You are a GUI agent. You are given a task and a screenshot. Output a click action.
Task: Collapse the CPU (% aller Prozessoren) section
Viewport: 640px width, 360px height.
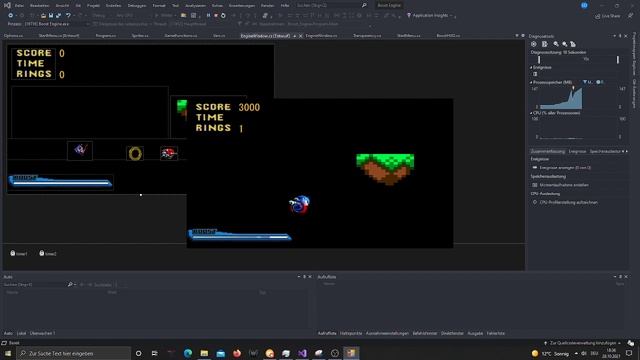point(531,113)
